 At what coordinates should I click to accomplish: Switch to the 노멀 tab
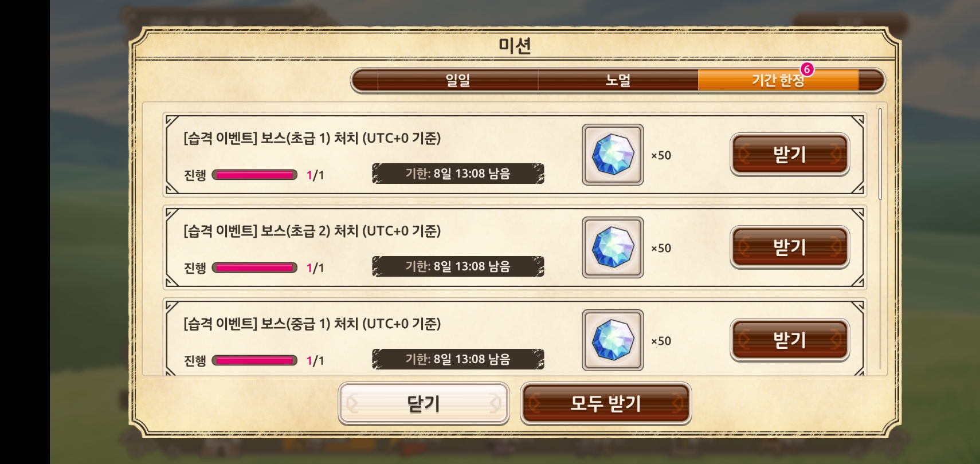coord(618,80)
